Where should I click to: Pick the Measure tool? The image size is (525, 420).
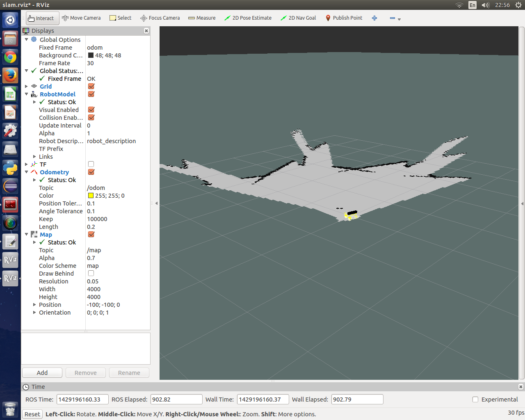point(202,18)
